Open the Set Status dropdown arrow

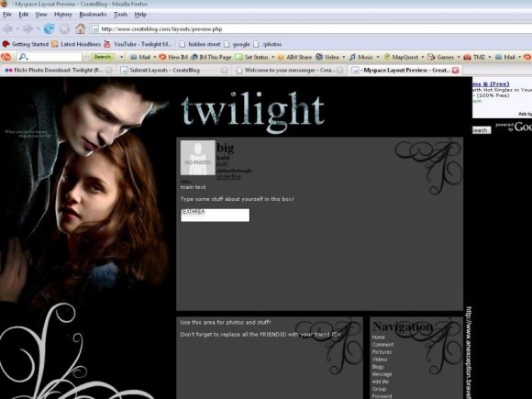[272, 57]
